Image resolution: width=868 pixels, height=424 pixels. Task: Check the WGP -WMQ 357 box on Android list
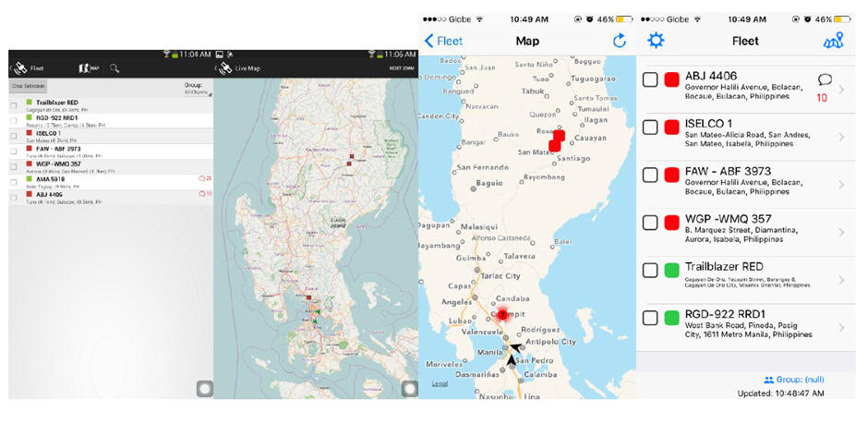(14, 165)
